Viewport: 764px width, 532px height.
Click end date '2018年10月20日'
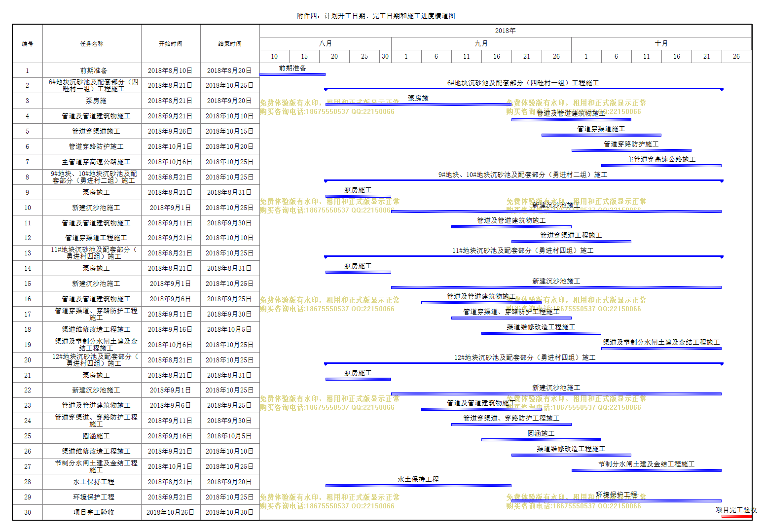tap(230, 146)
